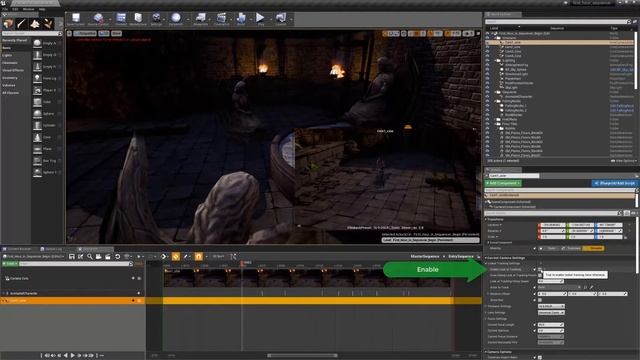This screenshot has height=360, width=640.
Task: Open the Marketplace toolbar icon
Action: (138, 18)
